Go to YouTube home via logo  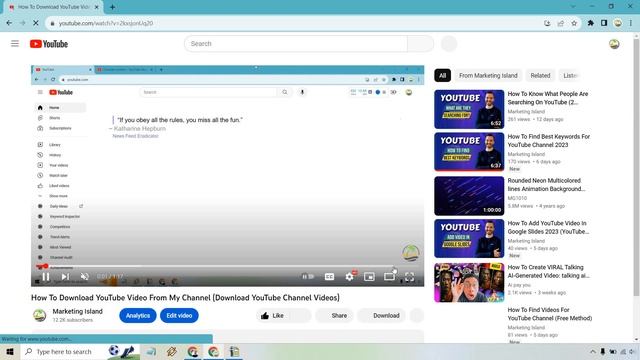pos(49,44)
